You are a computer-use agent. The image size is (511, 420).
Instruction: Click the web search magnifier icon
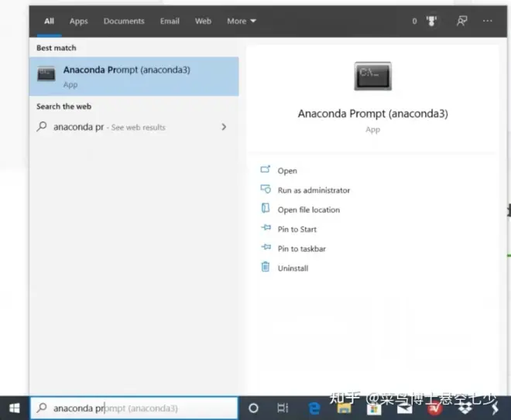pyautogui.click(x=42, y=127)
